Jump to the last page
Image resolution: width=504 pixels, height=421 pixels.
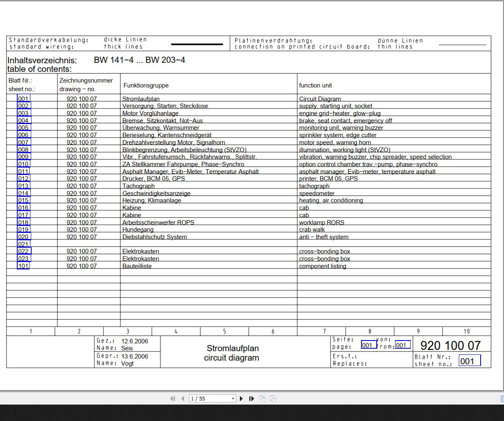(x=252, y=398)
